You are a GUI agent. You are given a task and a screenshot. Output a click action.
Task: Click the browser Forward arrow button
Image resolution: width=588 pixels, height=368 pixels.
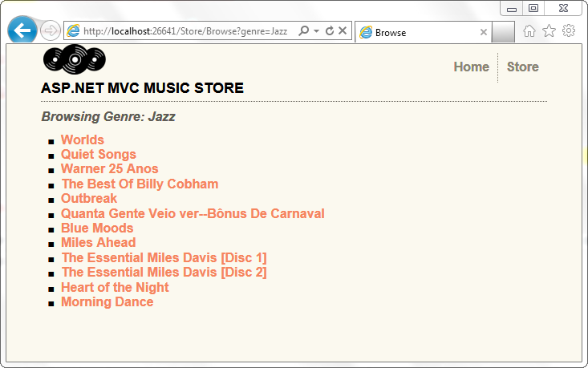50,31
